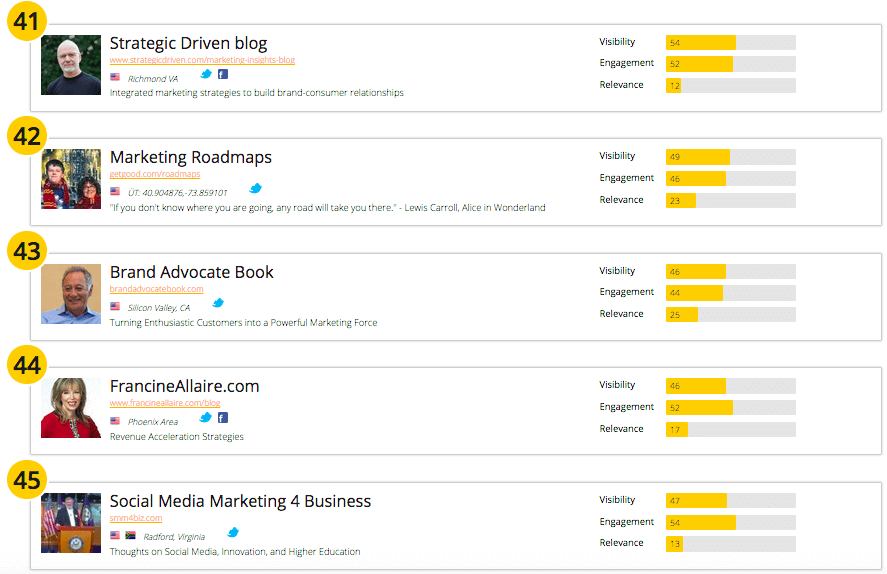
Task: Click the FrancineAllaire.com heading
Action: (x=184, y=386)
